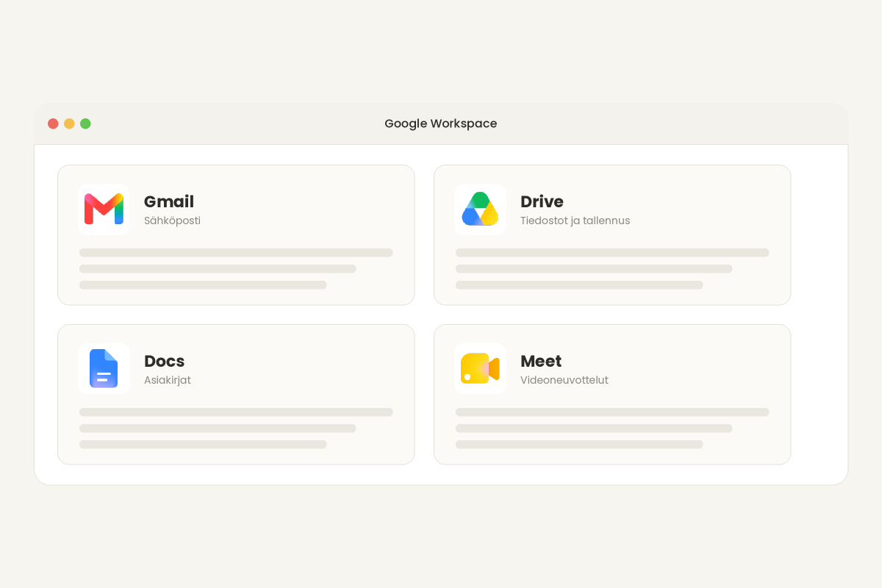Click the "Asiakirjat" subtitle
This screenshot has height=588, width=882.
click(x=168, y=380)
